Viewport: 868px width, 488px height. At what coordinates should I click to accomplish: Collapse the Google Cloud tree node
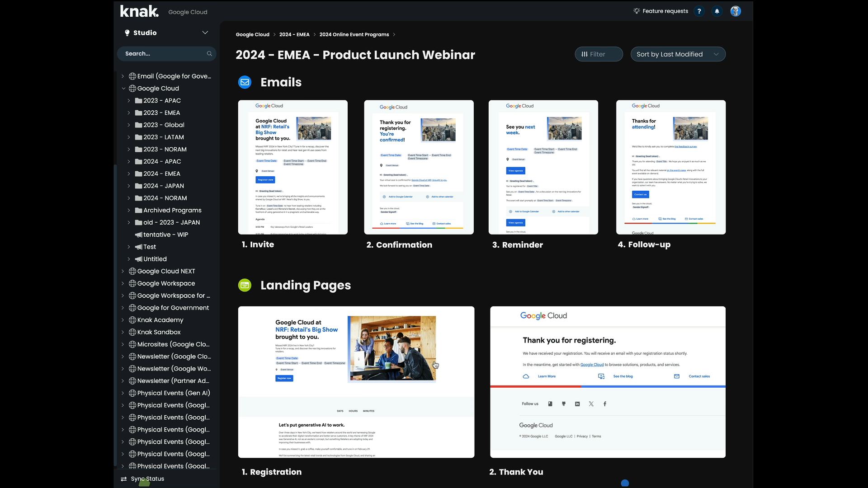pos(123,89)
